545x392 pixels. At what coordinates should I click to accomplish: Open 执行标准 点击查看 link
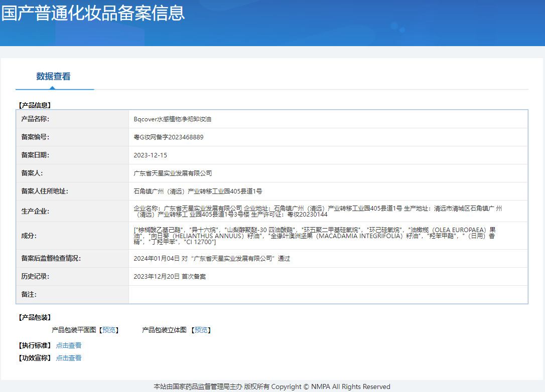click(68, 345)
